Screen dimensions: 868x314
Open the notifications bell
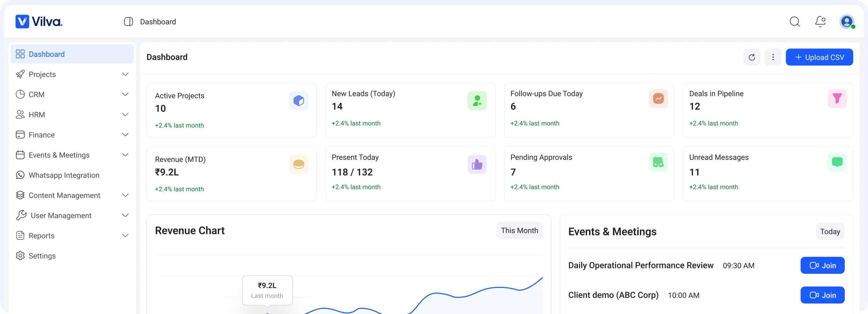(820, 22)
